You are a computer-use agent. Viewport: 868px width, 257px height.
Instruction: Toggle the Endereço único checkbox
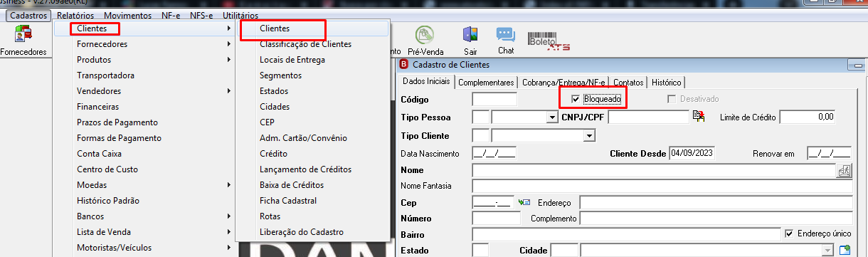(788, 234)
